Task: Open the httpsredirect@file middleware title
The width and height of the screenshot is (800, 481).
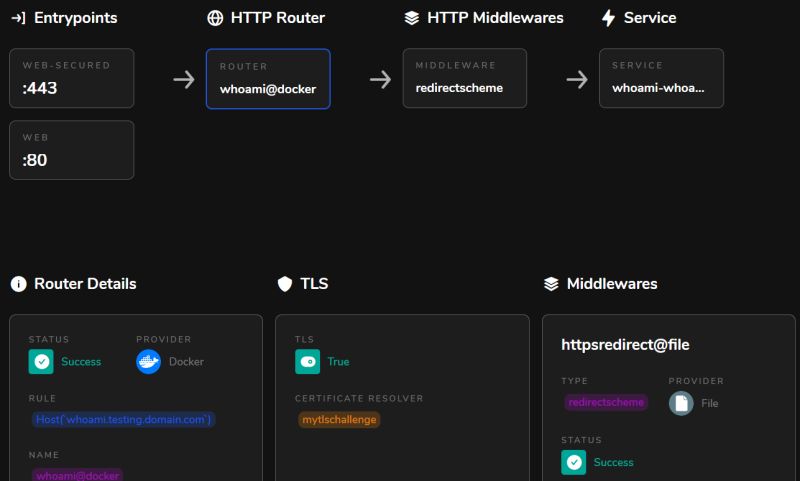Action: point(625,345)
